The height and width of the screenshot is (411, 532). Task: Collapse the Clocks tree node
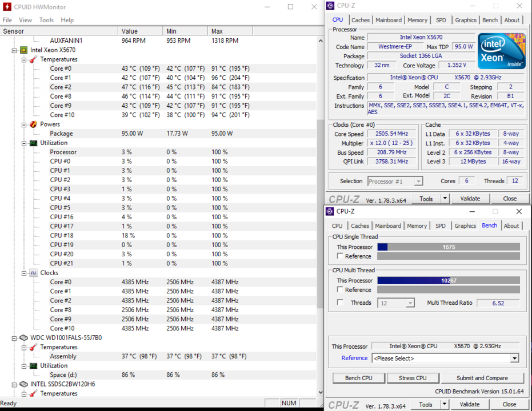[x=24, y=273]
